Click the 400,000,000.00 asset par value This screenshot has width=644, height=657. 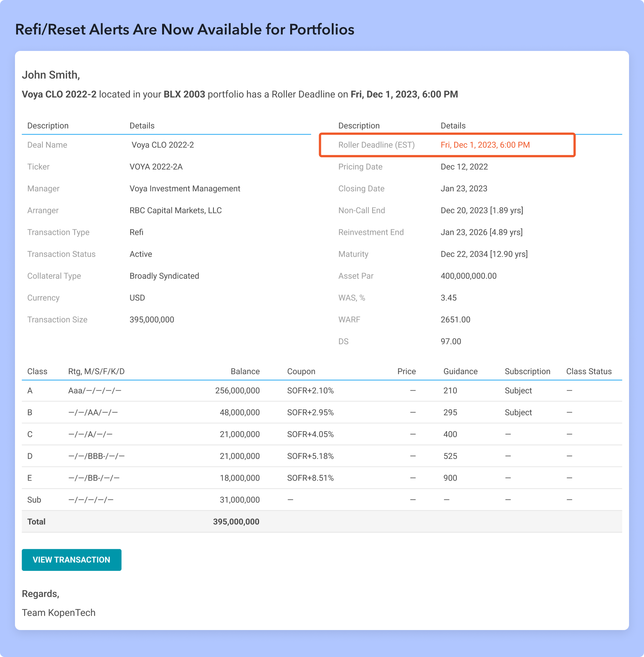[x=468, y=276]
